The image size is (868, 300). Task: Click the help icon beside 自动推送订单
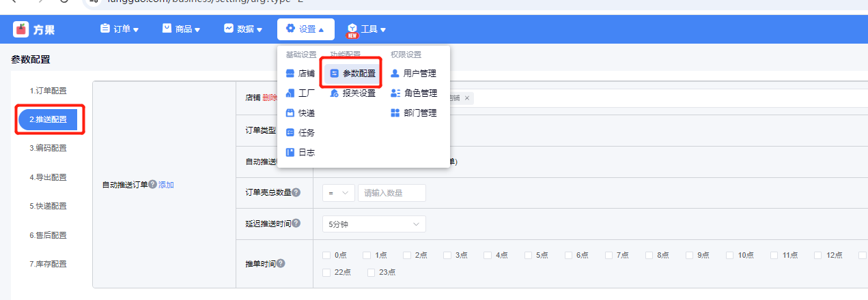click(153, 185)
